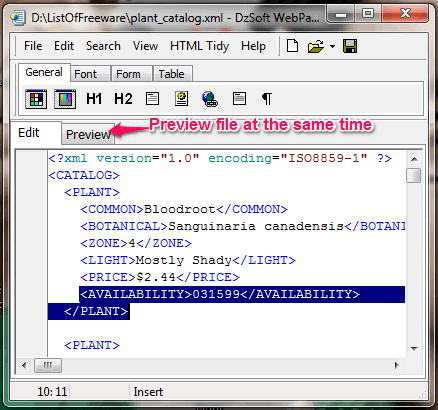This screenshot has height=410, width=438.
Task: Click the vertical scrollbar thumb
Action: (x=414, y=176)
